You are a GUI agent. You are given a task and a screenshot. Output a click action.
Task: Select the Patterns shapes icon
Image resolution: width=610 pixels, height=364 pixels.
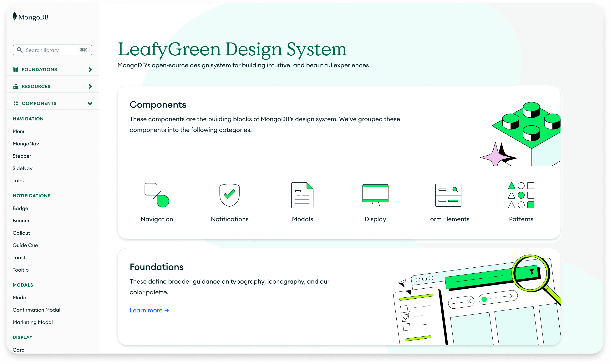coord(521,195)
